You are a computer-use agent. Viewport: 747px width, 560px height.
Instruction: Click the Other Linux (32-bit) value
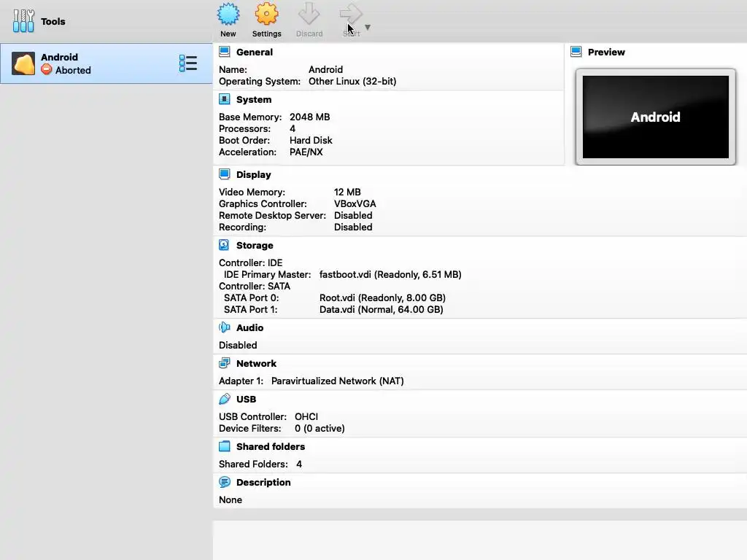[352, 82]
